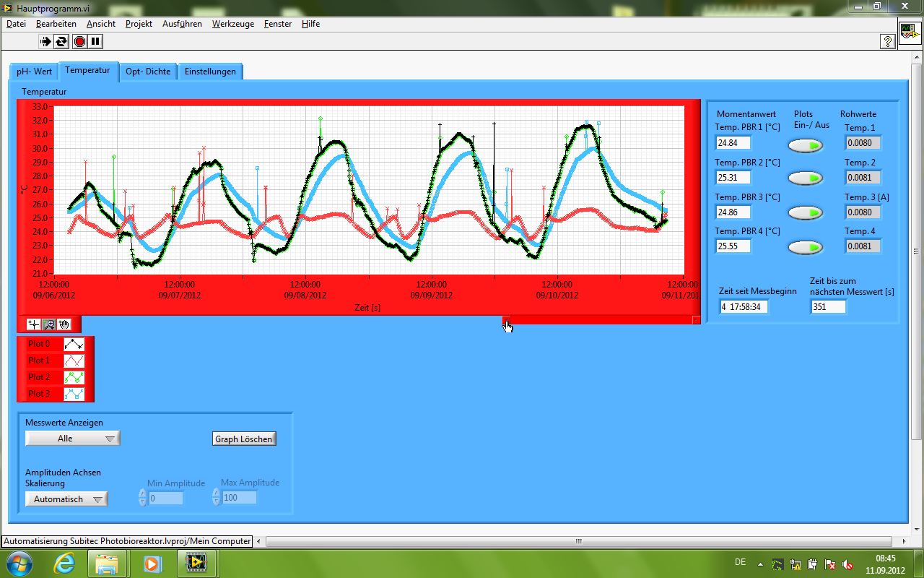This screenshot has height=578, width=924.
Task: Click the Plot 0 legend swatch
Action: (74, 344)
